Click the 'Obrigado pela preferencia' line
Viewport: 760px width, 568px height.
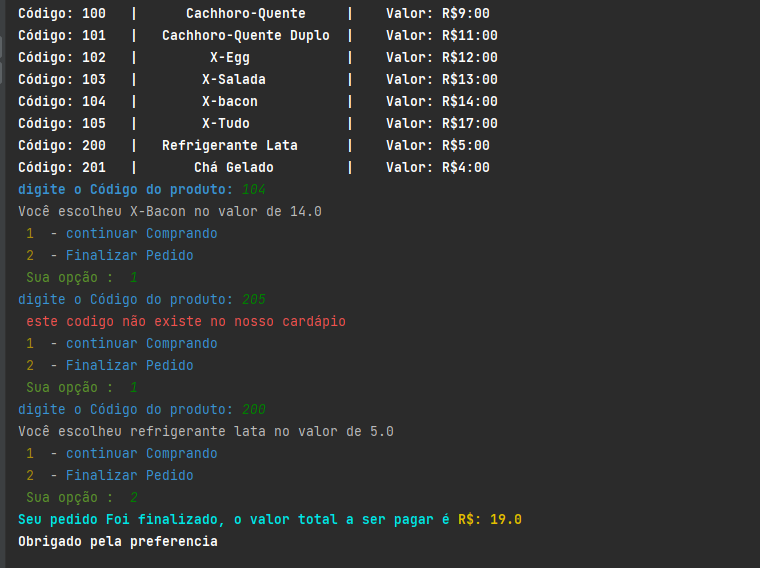click(x=118, y=542)
